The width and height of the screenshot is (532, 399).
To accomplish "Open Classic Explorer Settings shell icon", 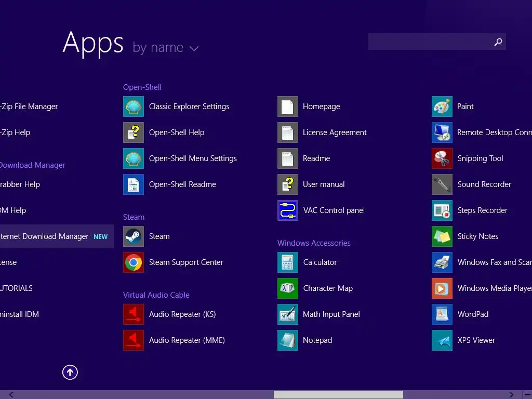I will pyautogui.click(x=134, y=107).
